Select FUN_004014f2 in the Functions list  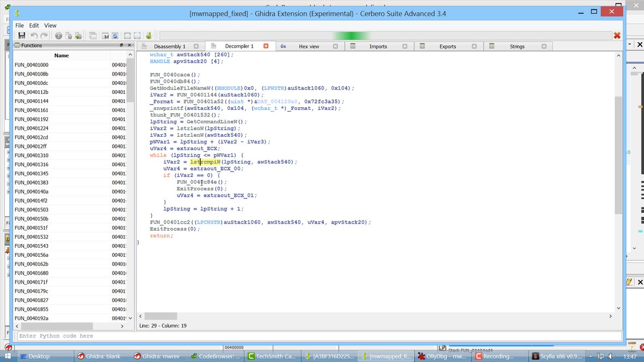(32, 201)
